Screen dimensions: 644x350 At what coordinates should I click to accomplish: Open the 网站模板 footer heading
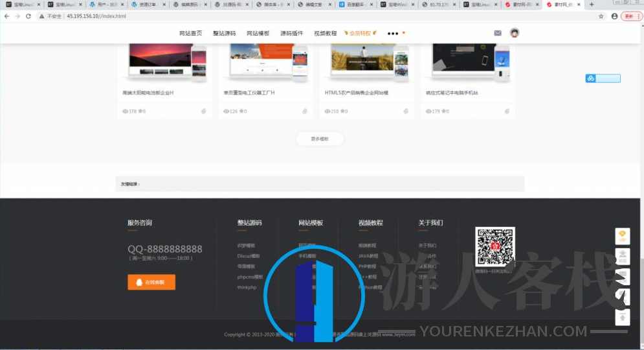tap(311, 222)
